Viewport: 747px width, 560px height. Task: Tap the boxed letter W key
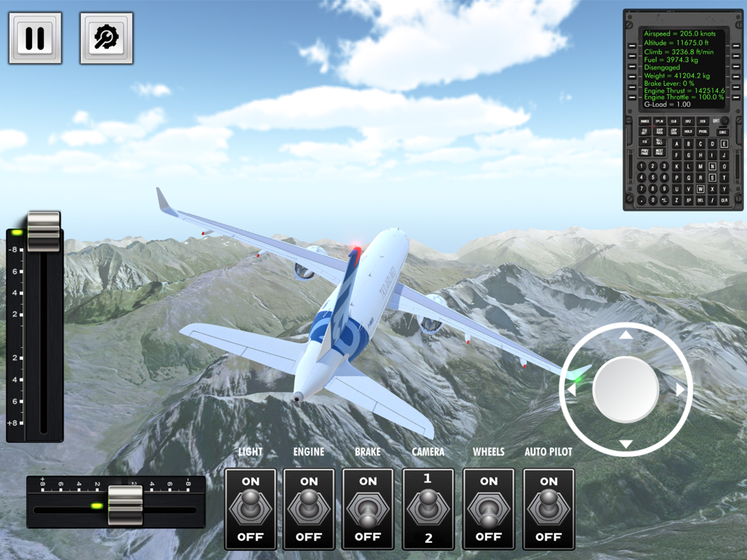[701, 189]
